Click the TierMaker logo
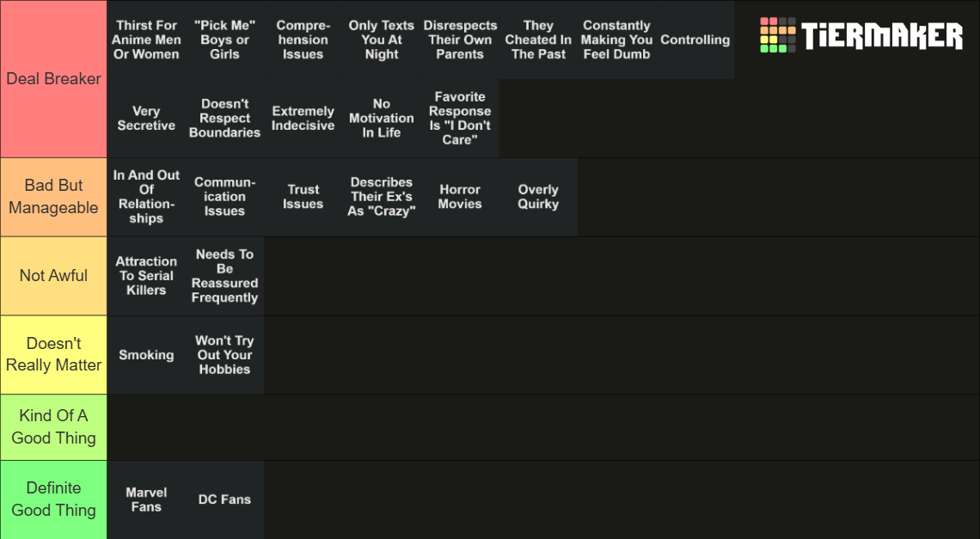980x539 pixels. click(x=861, y=35)
